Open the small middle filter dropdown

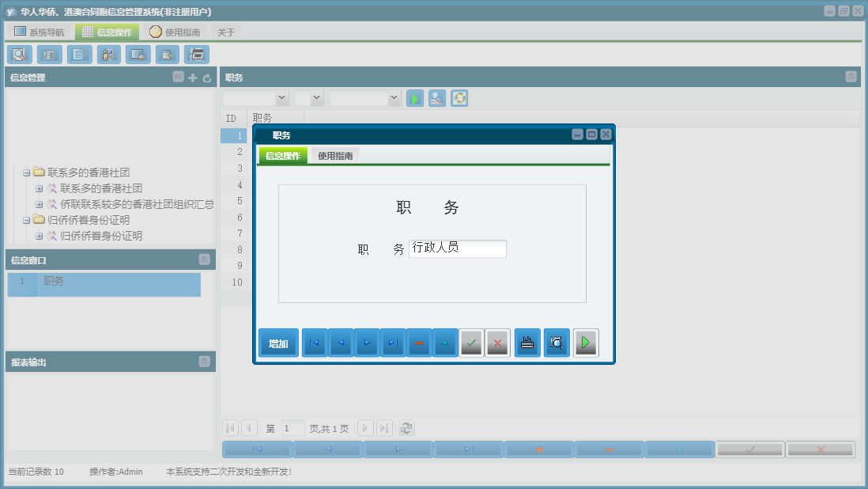pyautogui.click(x=317, y=98)
